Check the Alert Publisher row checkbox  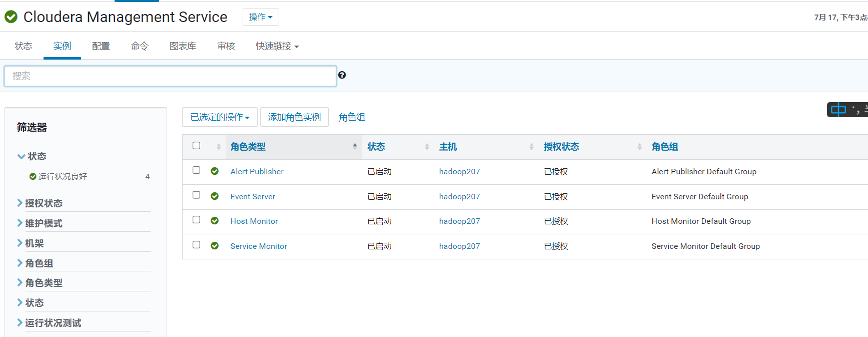(x=197, y=170)
